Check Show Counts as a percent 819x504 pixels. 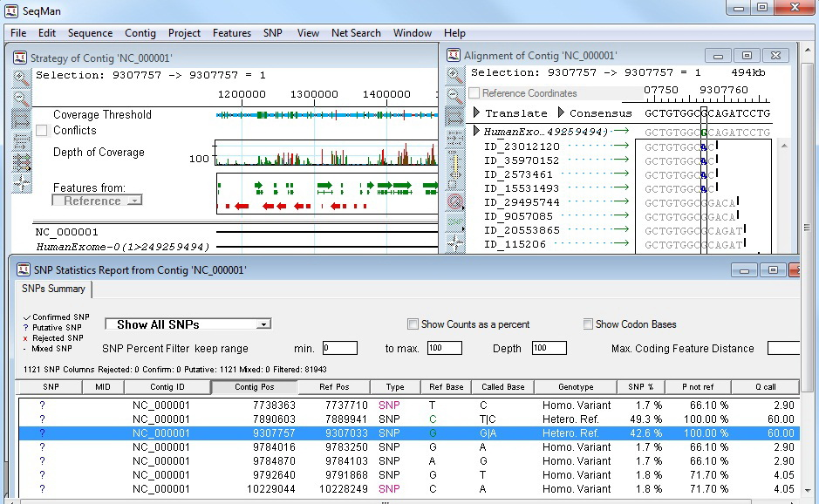coord(413,324)
